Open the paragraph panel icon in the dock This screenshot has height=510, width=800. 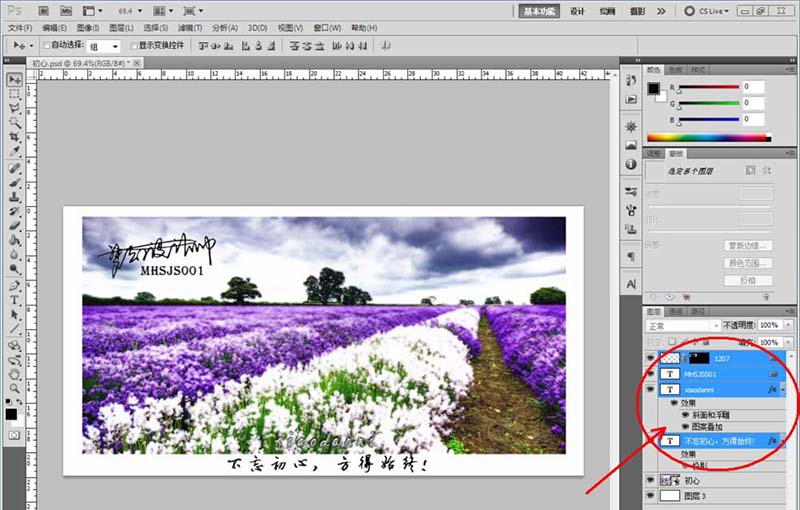tap(631, 257)
